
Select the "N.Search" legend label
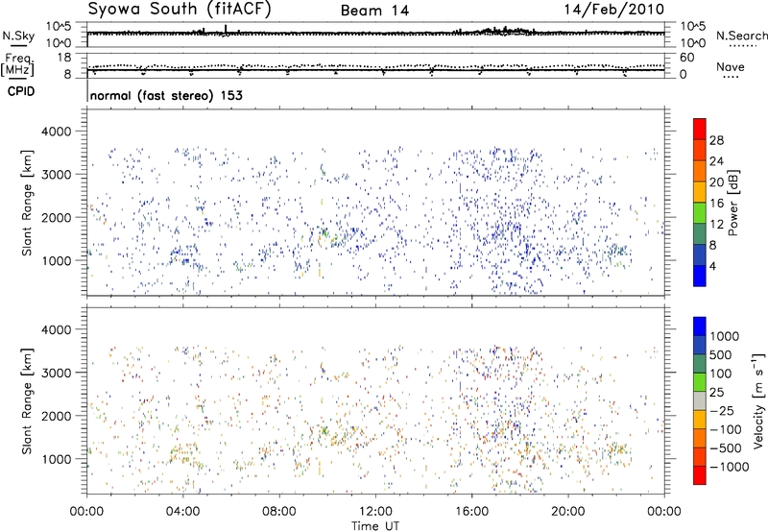[x=742, y=36]
